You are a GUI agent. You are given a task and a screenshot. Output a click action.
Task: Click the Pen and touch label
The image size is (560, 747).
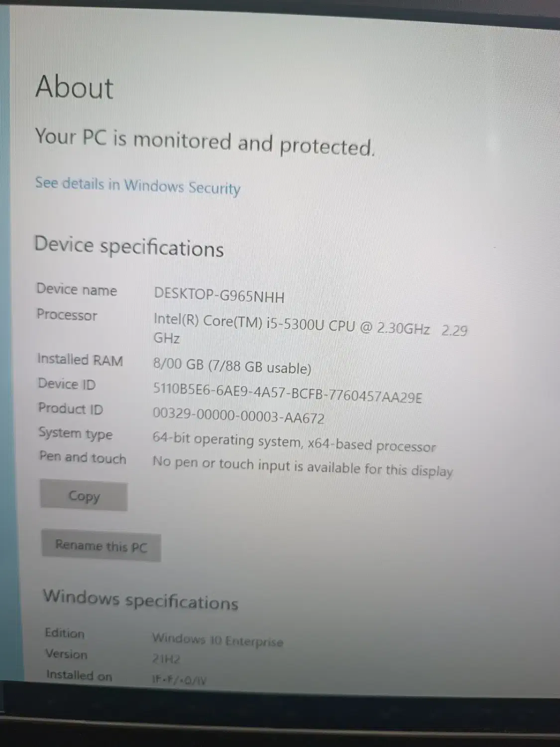coord(83,457)
